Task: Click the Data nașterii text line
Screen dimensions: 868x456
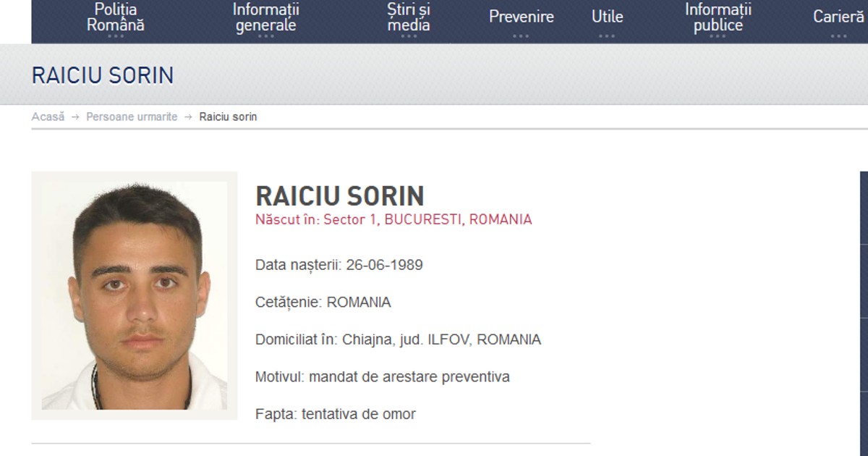Action: [x=339, y=265]
